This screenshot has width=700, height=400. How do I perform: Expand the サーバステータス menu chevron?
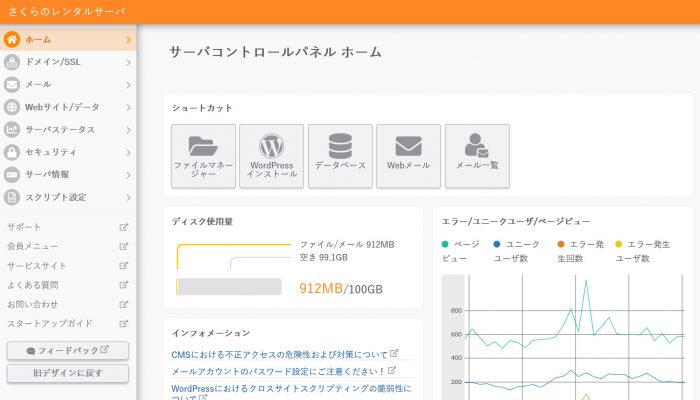129,130
